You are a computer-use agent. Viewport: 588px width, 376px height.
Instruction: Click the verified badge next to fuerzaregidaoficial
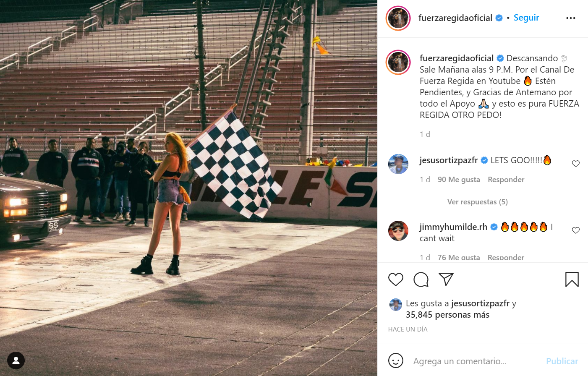point(499,18)
